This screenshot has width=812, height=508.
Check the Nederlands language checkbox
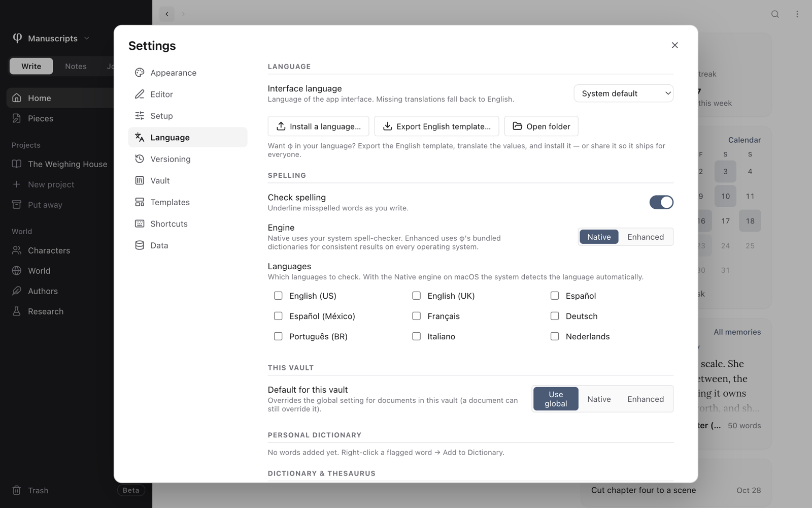click(x=555, y=336)
